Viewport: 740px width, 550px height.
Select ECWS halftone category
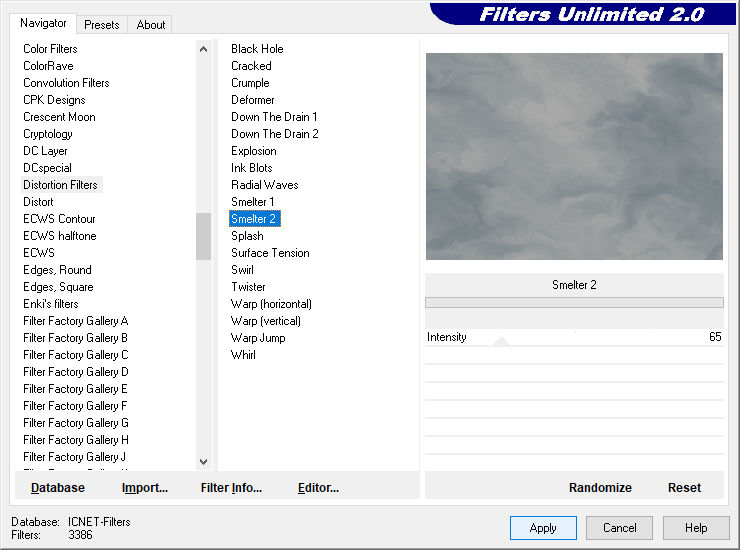coord(59,236)
